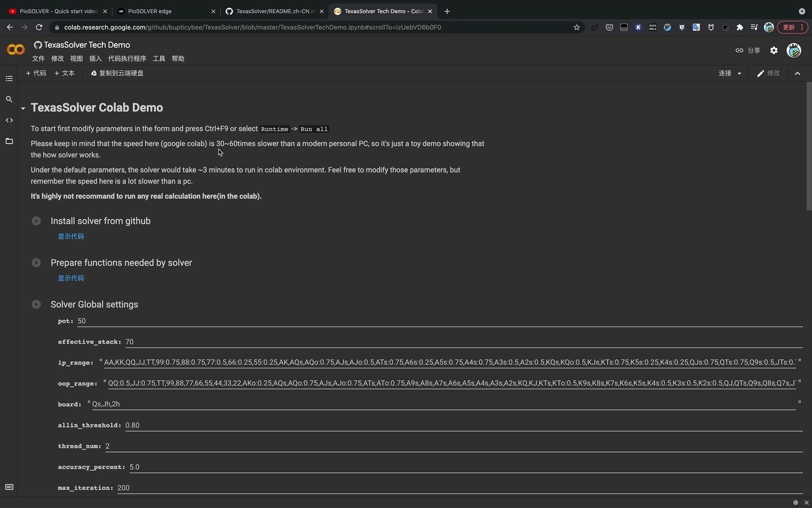812x508 pixels.
Task: Open the 代码执行程序 menu
Action: [x=127, y=59]
